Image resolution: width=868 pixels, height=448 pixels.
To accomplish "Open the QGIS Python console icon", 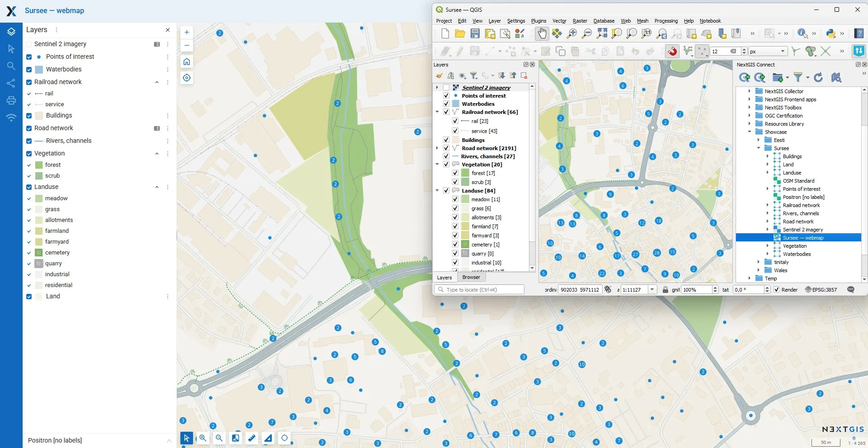I will point(830,33).
